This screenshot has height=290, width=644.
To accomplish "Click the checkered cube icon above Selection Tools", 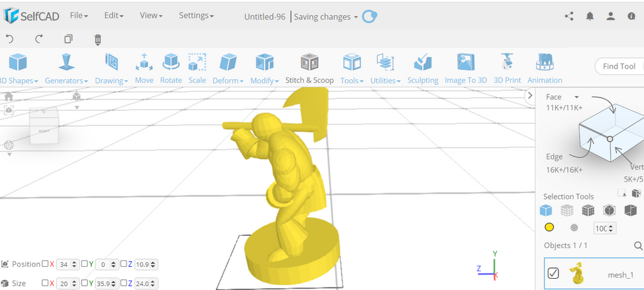I will 636,193.
